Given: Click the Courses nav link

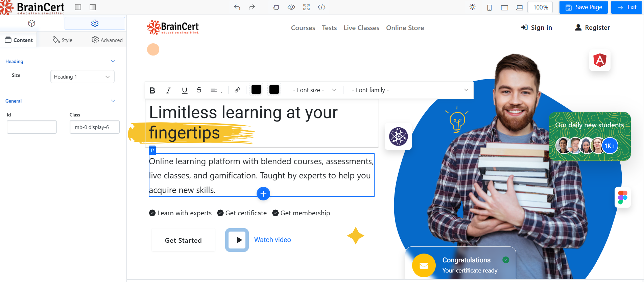Looking at the screenshot, I should coord(303,28).
